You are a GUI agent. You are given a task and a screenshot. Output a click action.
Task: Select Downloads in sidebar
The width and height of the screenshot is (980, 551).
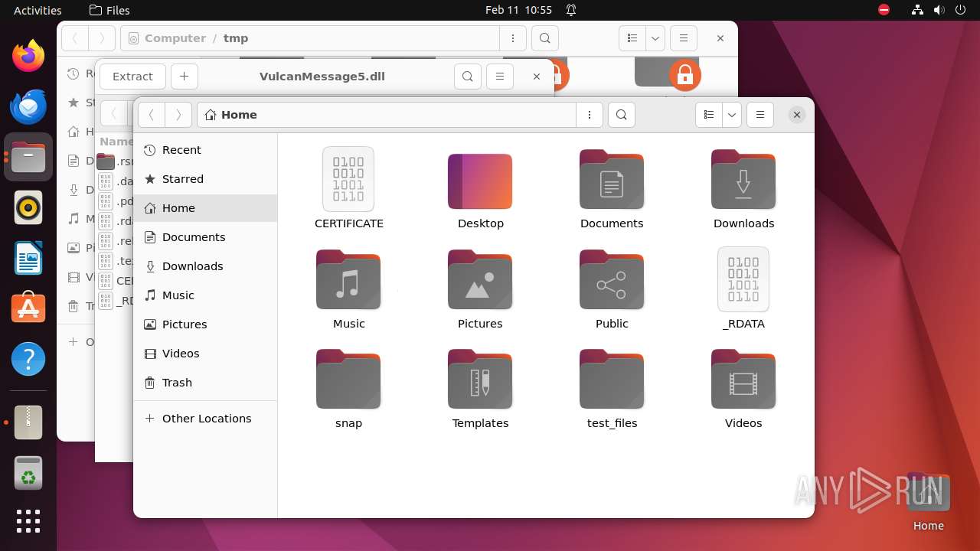click(205, 266)
